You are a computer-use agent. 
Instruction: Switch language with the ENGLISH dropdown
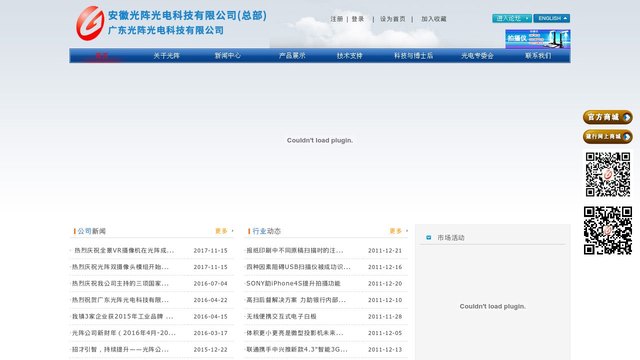(x=551, y=18)
